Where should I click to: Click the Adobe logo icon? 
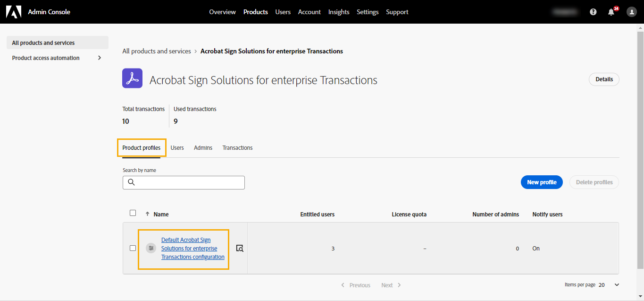tap(14, 12)
